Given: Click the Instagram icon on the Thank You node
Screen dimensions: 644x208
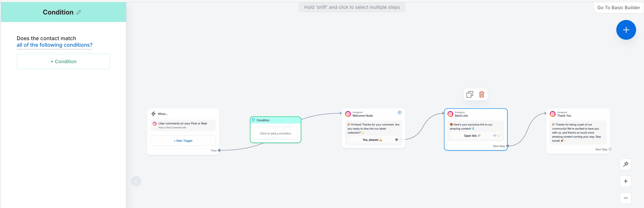Looking at the screenshot, I should [553, 114].
